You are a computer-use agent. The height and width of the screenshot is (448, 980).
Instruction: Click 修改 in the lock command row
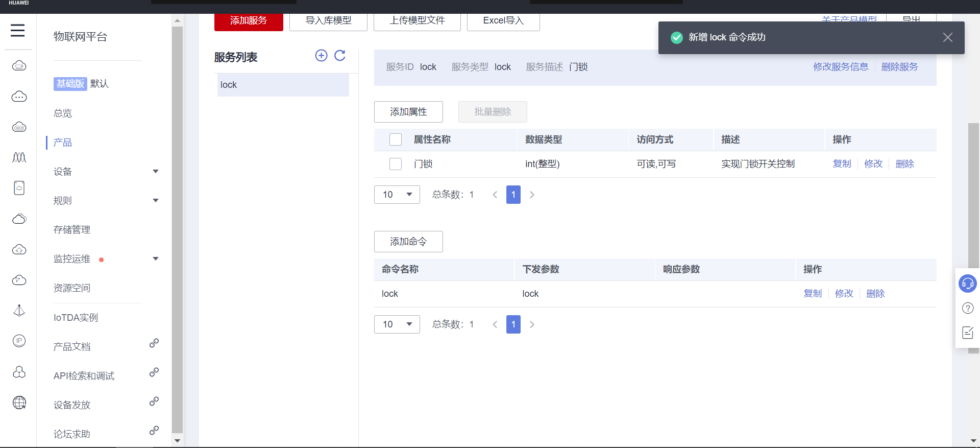[x=844, y=294]
